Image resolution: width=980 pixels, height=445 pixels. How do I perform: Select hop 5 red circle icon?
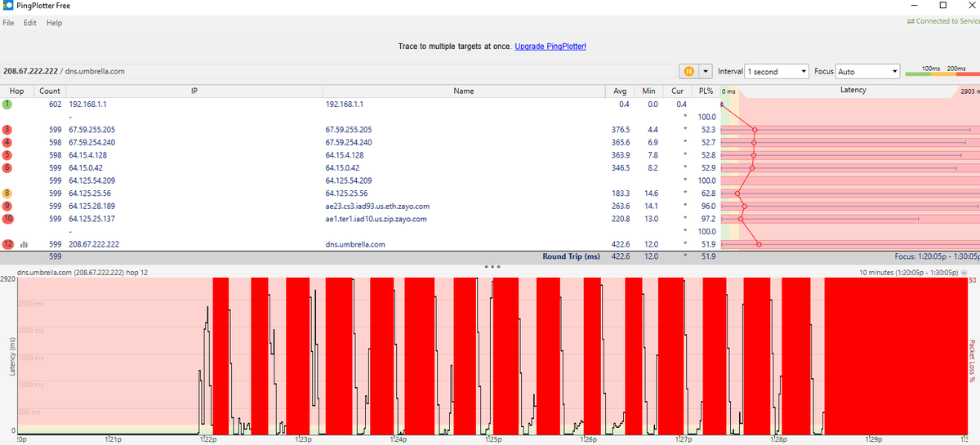(x=7, y=155)
